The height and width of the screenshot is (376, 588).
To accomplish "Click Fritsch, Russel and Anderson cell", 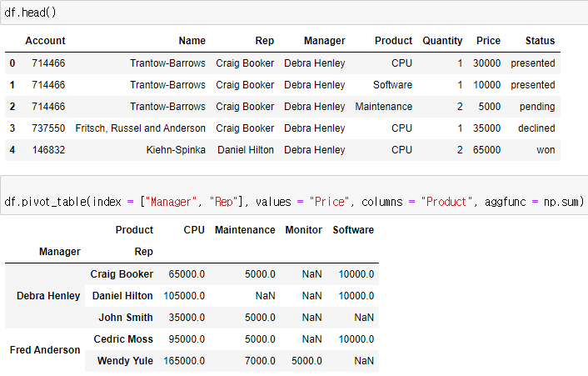I will coord(140,128).
